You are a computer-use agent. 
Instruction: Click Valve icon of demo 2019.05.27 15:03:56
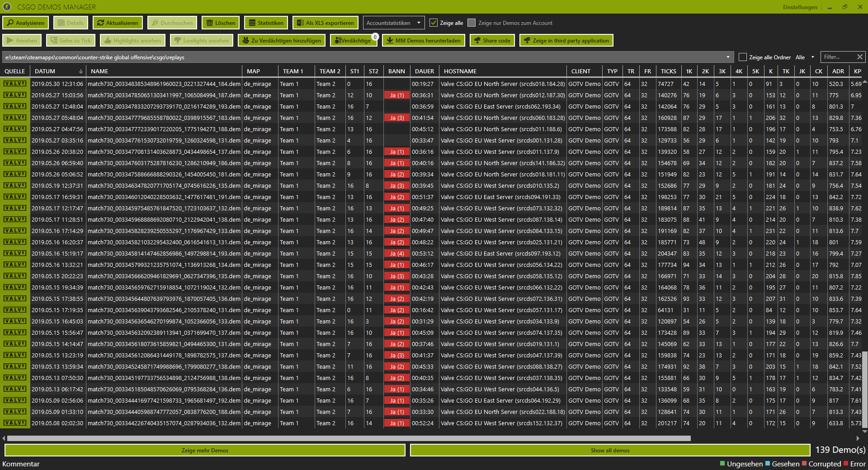tap(15, 95)
